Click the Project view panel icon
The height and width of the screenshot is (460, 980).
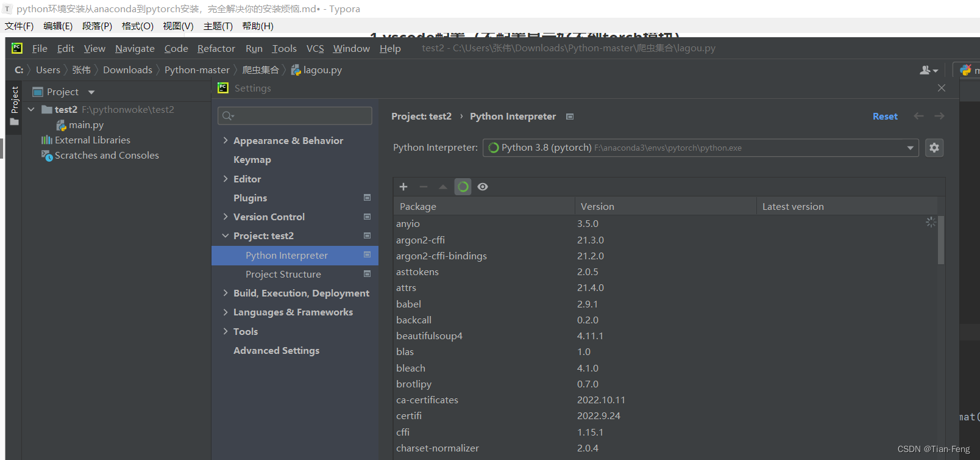click(38, 92)
